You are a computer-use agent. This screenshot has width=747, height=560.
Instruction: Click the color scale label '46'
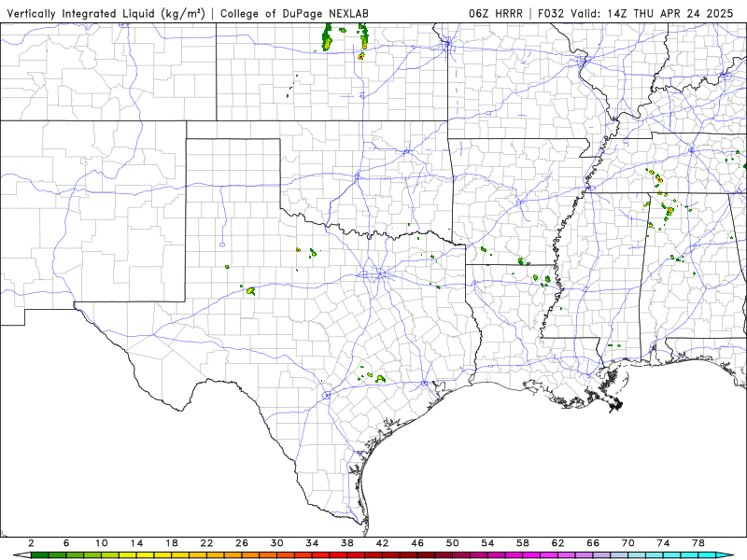point(417,543)
